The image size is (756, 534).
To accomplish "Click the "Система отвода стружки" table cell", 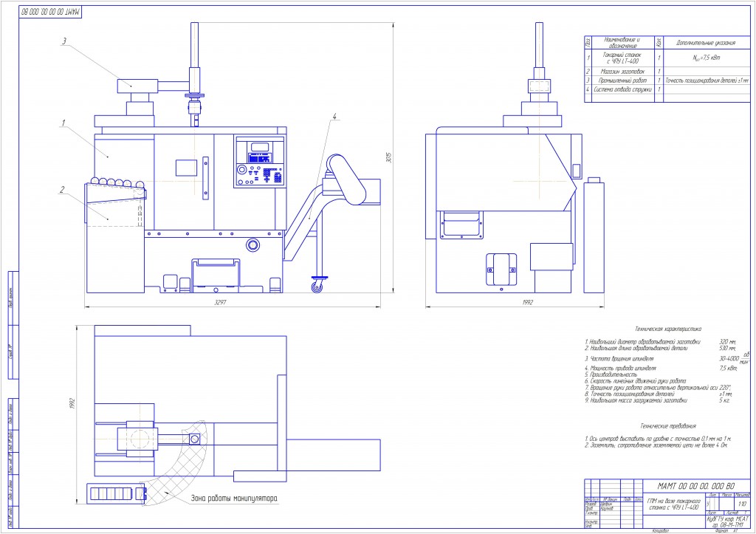I will (x=622, y=89).
